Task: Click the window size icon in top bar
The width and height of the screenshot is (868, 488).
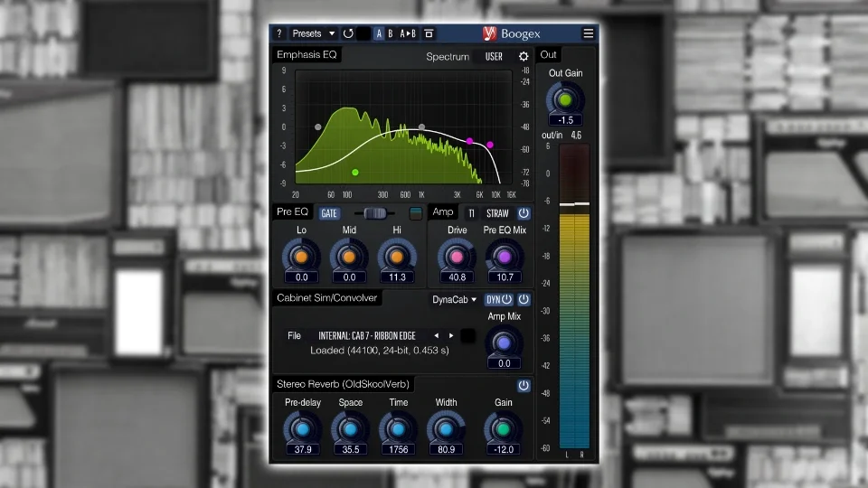Action: tap(429, 33)
